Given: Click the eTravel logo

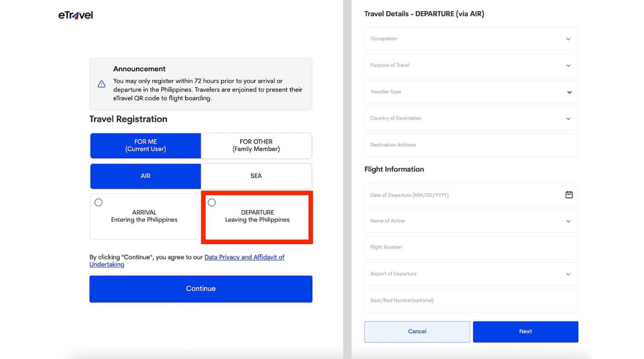Looking at the screenshot, I should pos(75,15).
